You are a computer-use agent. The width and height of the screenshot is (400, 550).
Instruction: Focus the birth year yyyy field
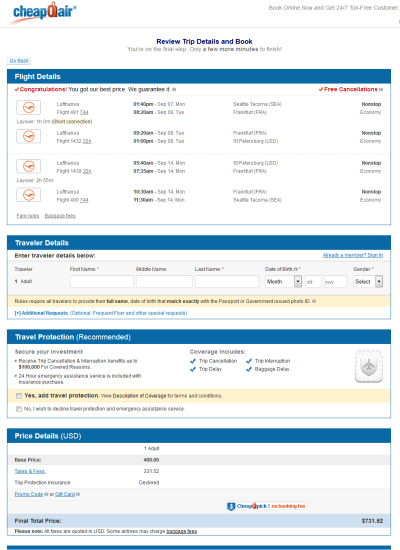(x=335, y=282)
